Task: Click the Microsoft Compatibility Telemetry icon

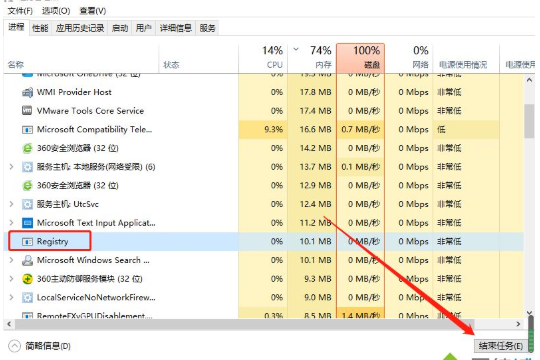Action: pos(27,130)
